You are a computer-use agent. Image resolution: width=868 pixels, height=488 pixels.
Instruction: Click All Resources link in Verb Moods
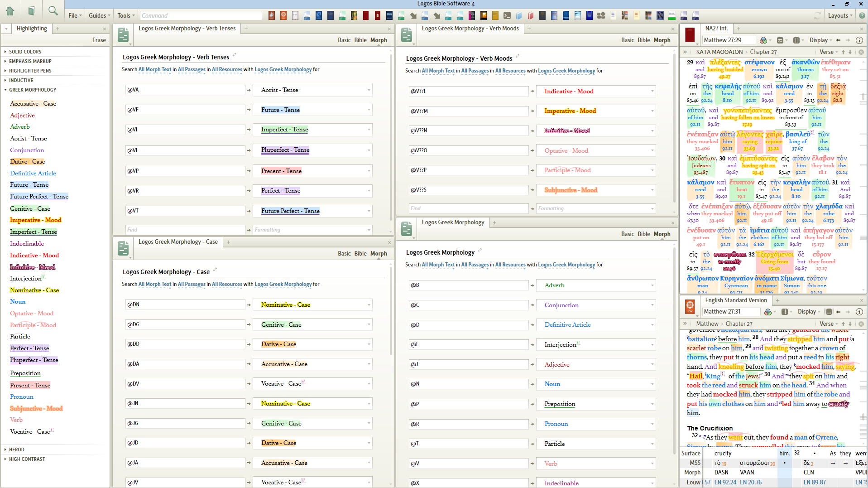(x=510, y=71)
